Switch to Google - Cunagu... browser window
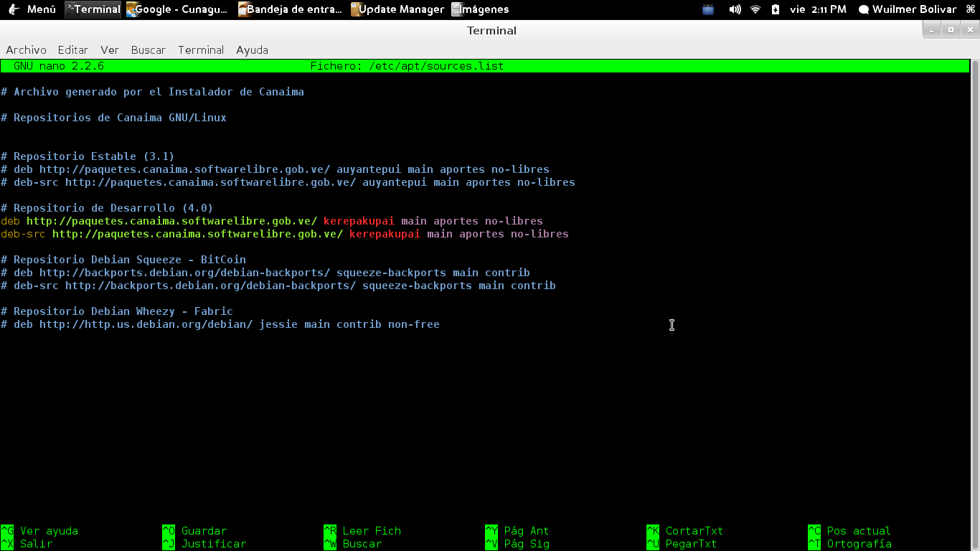 pyautogui.click(x=179, y=9)
